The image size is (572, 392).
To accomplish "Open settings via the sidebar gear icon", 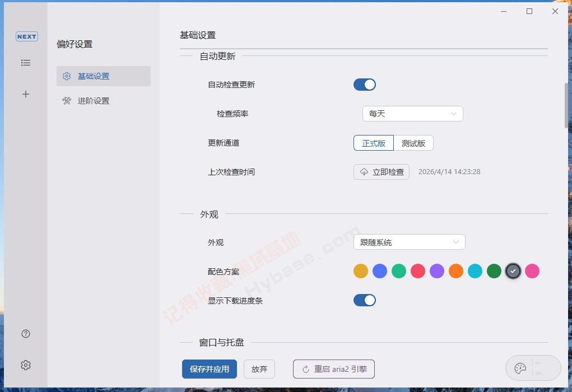I will click(x=26, y=365).
